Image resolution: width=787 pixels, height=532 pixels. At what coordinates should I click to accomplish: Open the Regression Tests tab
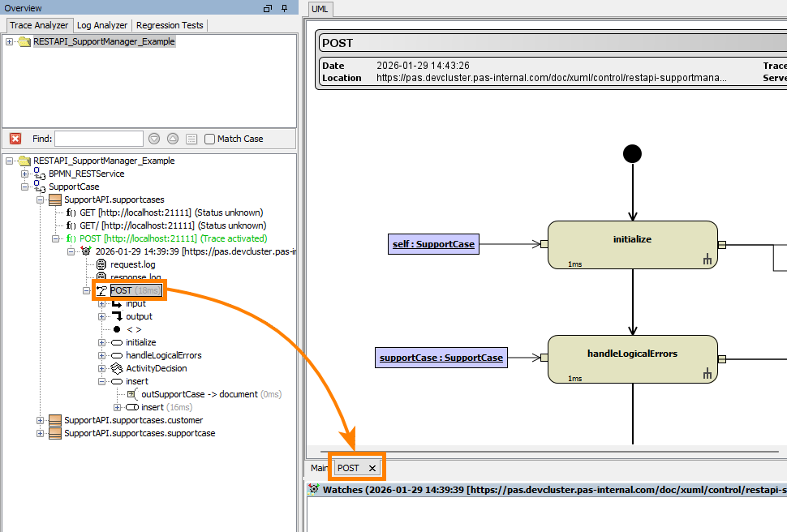coord(170,25)
